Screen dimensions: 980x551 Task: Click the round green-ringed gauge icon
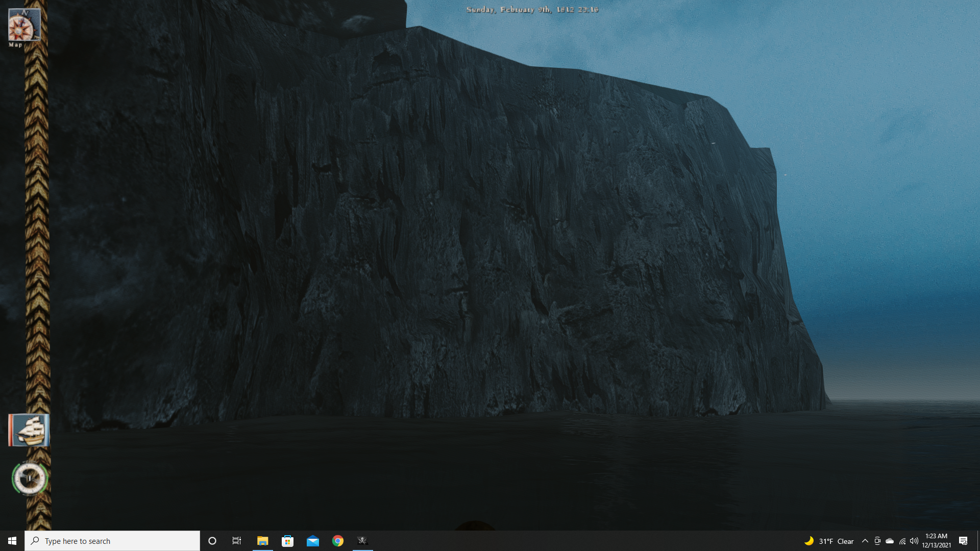(30, 478)
